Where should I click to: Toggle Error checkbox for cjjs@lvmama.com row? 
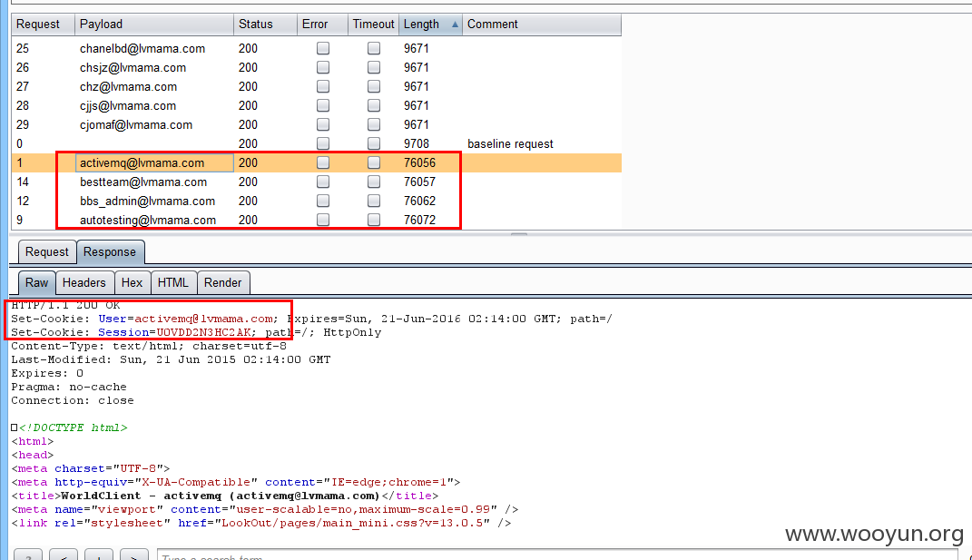(323, 105)
